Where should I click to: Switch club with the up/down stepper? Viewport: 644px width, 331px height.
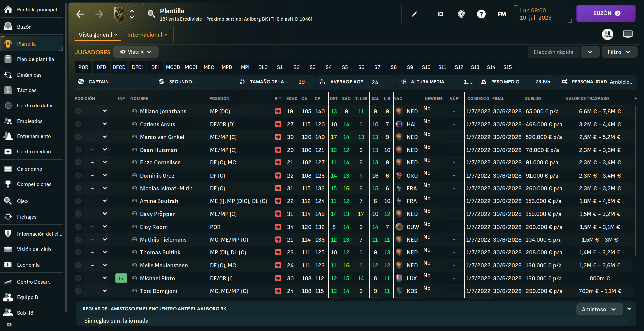132,14
